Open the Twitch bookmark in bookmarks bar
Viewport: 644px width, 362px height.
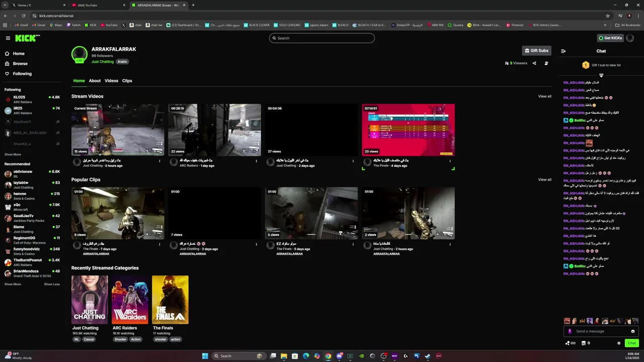click(73, 25)
